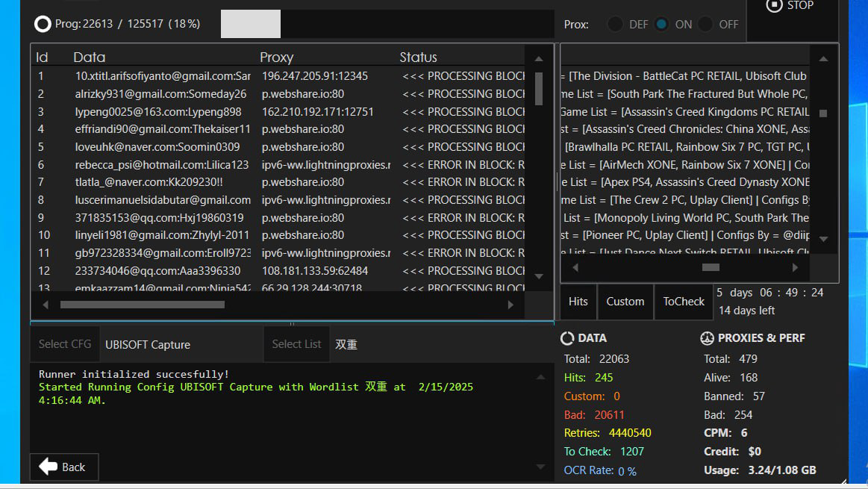Click the Retries value 4440540
This screenshot has width=868, height=489.
(x=630, y=432)
